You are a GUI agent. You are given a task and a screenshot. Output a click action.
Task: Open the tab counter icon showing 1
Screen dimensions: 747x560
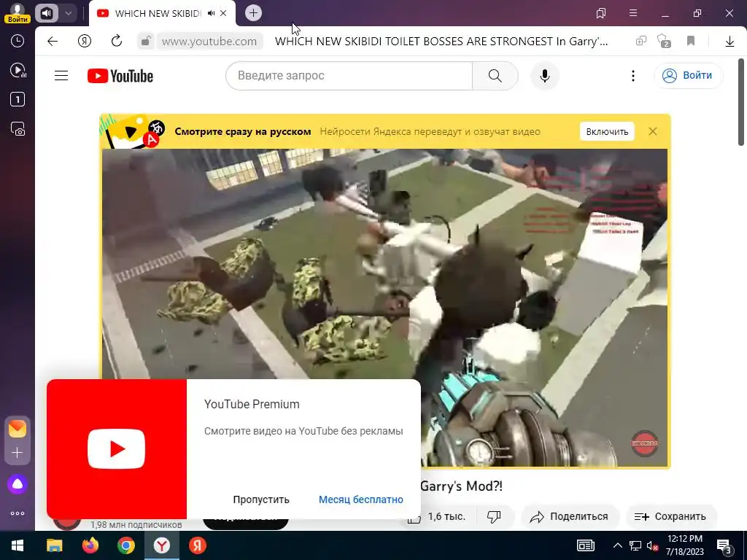(x=18, y=99)
